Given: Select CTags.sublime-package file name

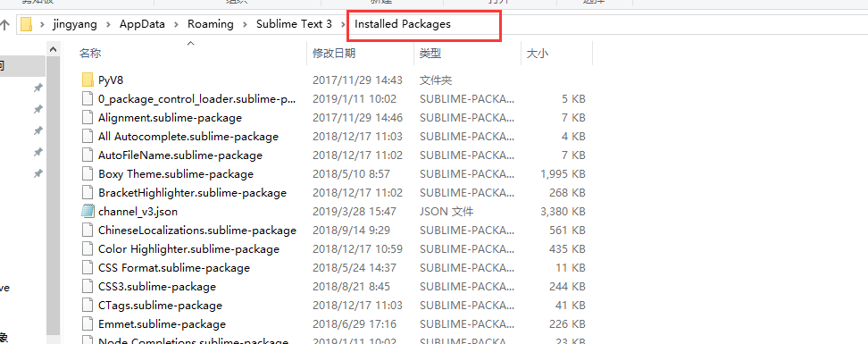Looking at the screenshot, I should click(x=160, y=306).
